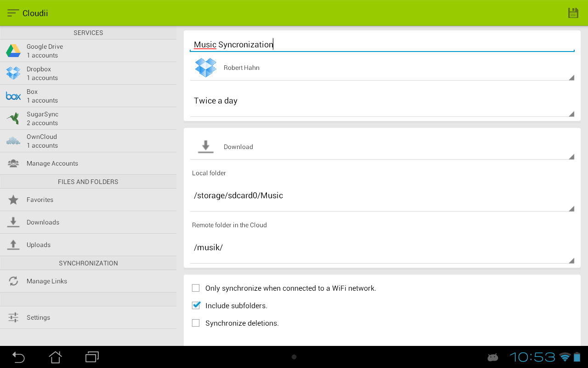This screenshot has height=368, width=588.
Task: Click the Dropbox icon beside Robert Hahn
Action: (205, 68)
